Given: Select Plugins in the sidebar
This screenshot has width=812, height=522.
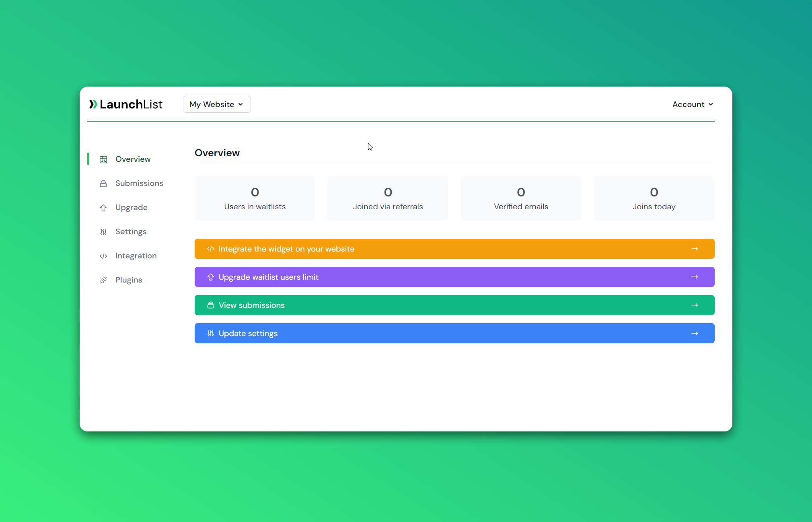Looking at the screenshot, I should click(129, 280).
